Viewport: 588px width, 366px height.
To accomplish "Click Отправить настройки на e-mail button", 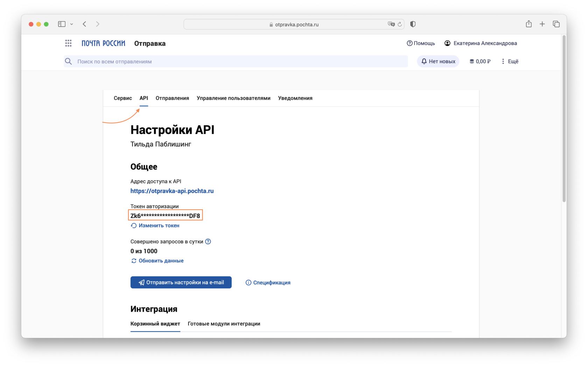I will (181, 282).
